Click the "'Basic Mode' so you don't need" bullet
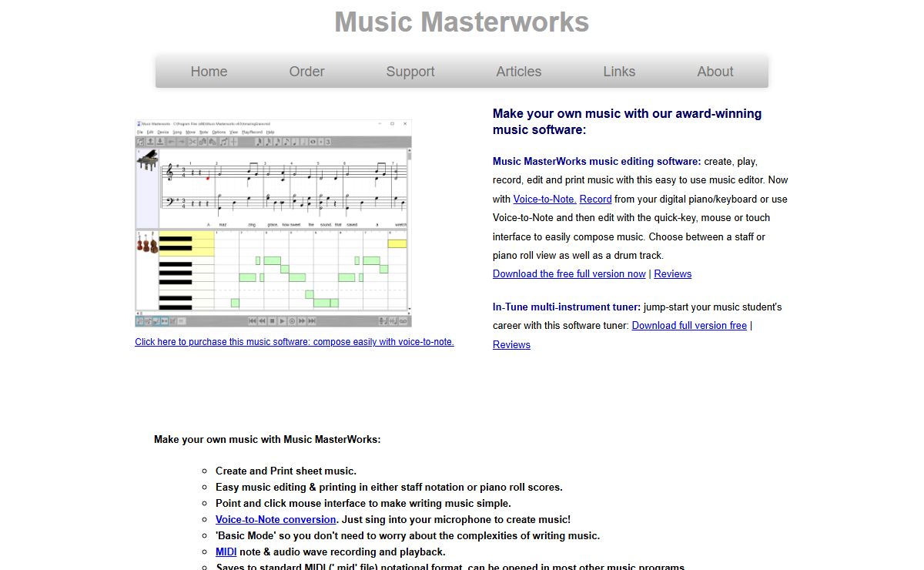The image size is (924, 570). point(407,535)
